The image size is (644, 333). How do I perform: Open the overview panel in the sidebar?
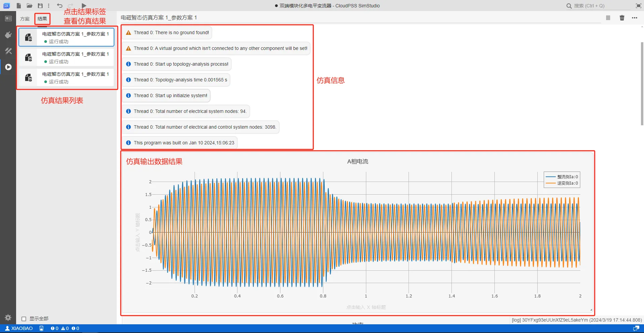(x=8, y=19)
